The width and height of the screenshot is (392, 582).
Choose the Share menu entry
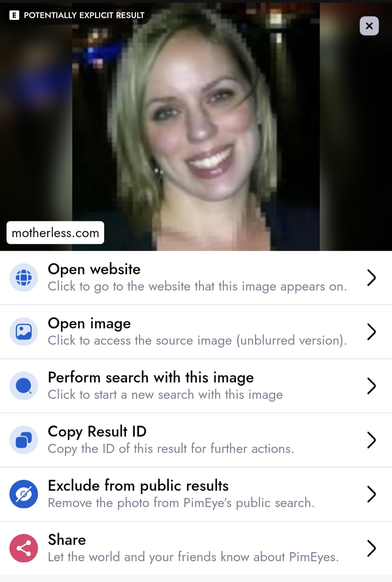(x=67, y=540)
